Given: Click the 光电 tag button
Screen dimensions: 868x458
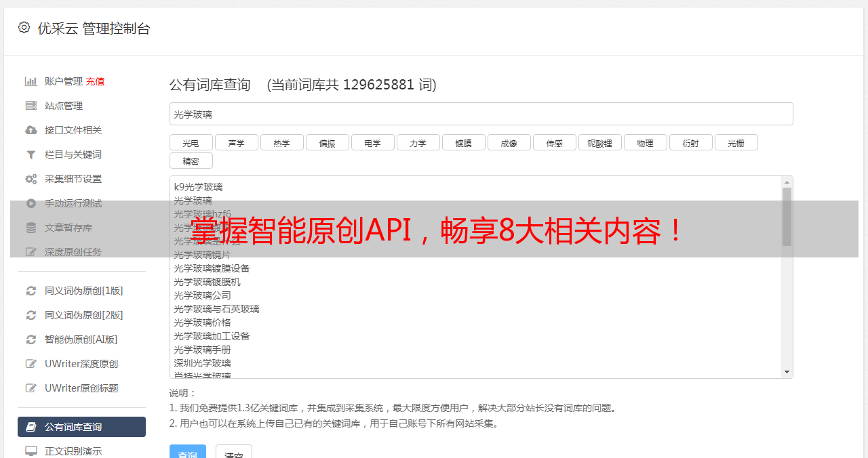Looking at the screenshot, I should click(191, 142).
